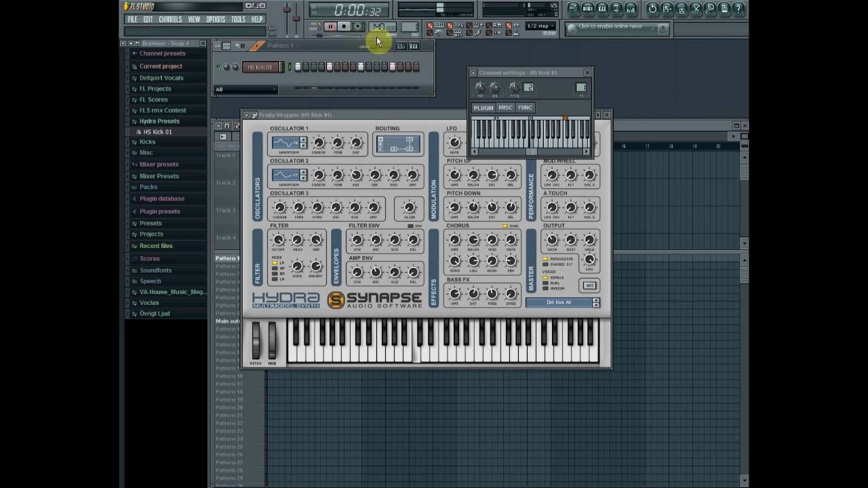Click to enable online news bar

coord(616,28)
